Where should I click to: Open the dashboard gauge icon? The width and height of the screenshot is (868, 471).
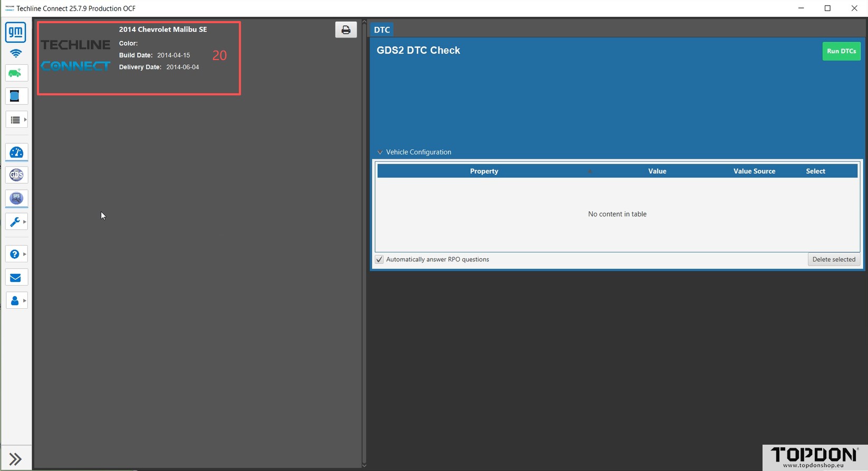tap(16, 153)
